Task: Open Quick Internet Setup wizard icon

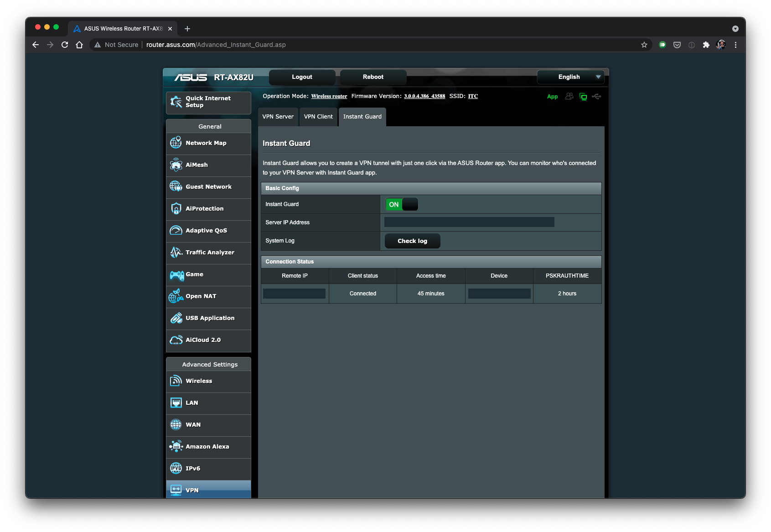Action: tap(176, 102)
